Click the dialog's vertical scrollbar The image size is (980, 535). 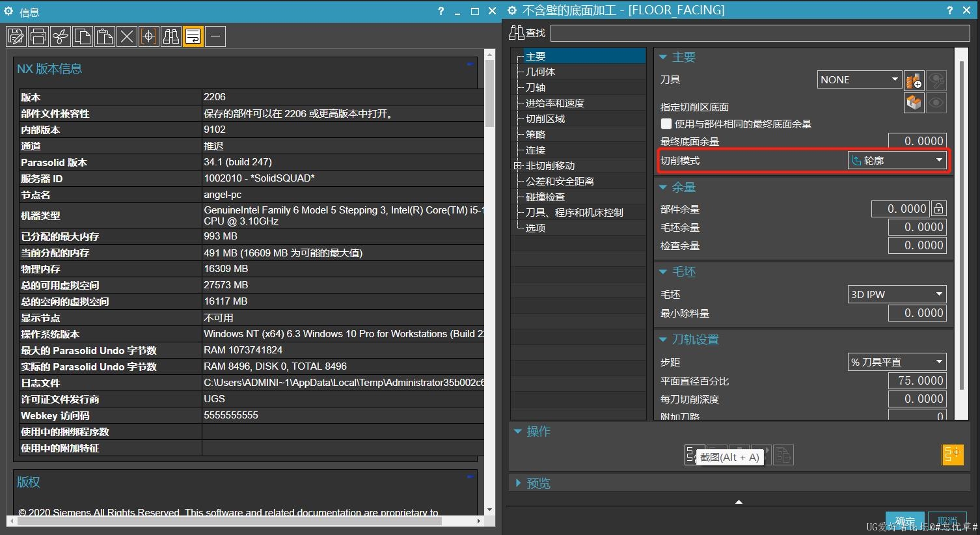(x=961, y=233)
